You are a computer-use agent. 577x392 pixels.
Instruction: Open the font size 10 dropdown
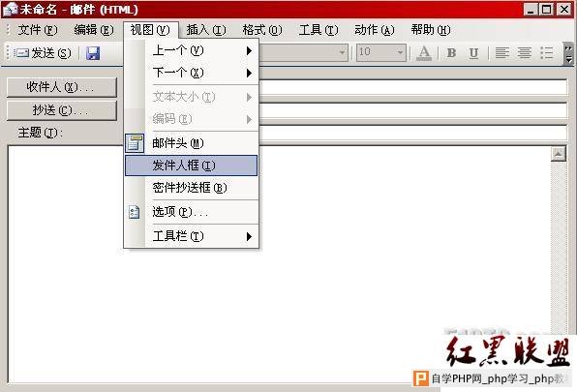coord(381,52)
